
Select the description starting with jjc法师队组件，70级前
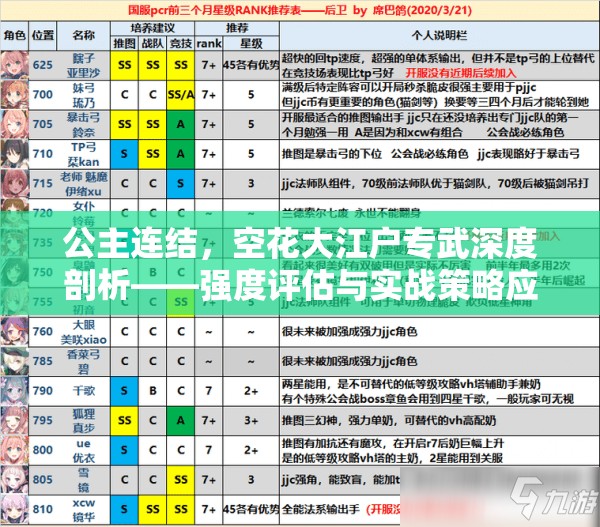pos(435,184)
